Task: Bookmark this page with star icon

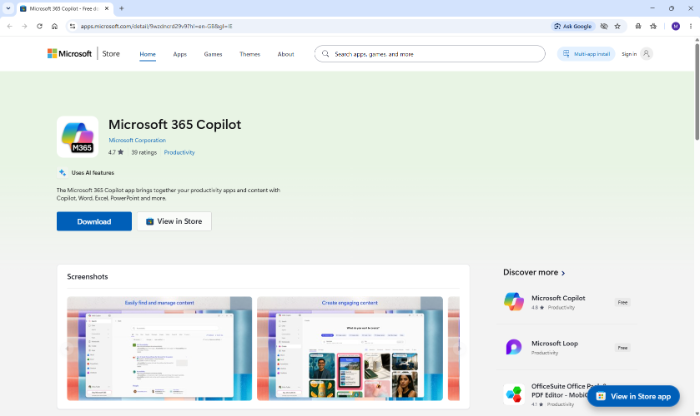Action: 617,26
